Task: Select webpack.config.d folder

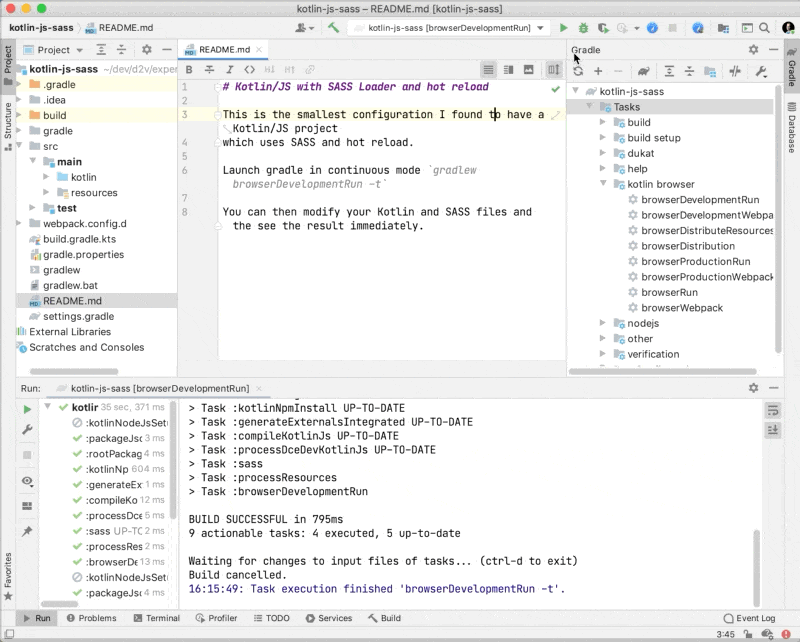Action: coord(85,224)
